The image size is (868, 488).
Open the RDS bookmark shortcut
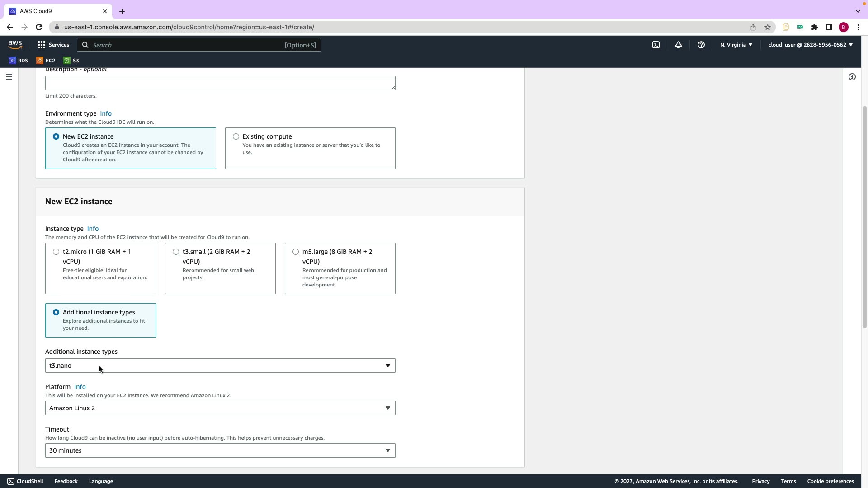click(19, 61)
